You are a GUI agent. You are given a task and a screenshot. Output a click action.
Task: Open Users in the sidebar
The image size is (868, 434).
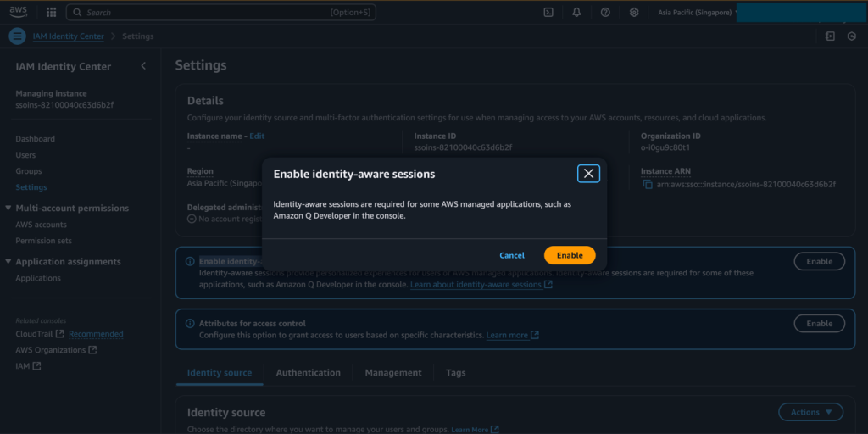(25, 155)
